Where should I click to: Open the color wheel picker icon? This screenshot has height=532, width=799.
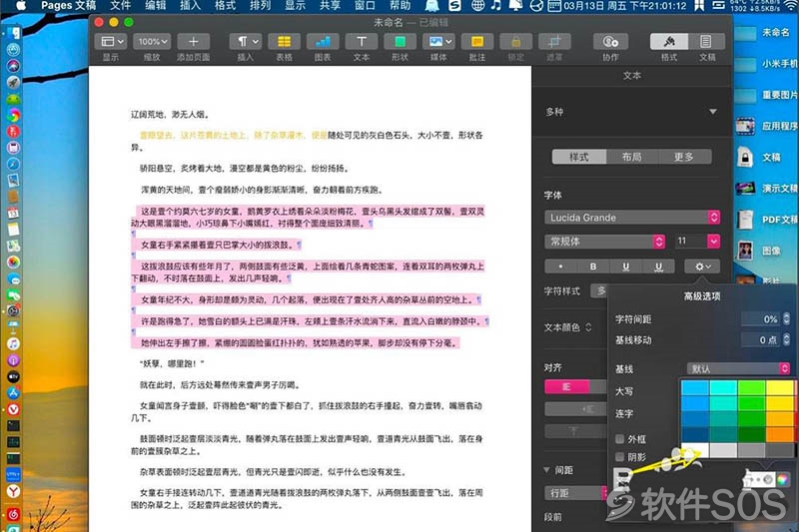click(x=782, y=479)
